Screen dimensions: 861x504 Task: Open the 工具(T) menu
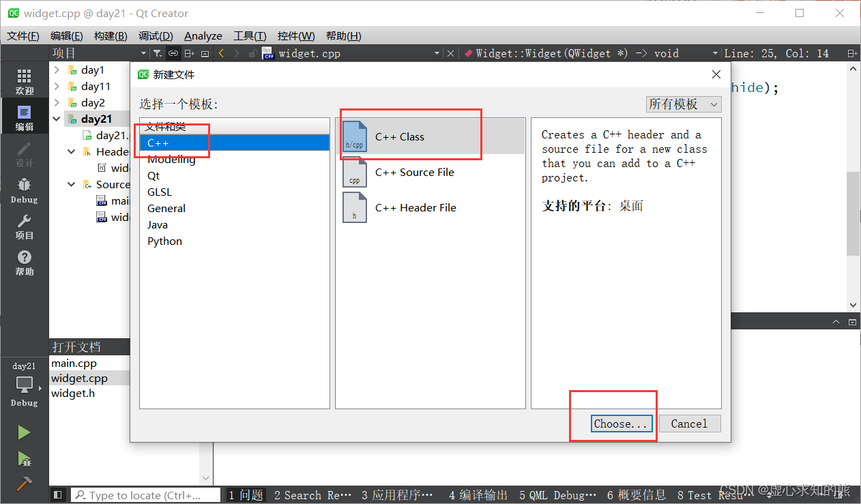click(250, 35)
